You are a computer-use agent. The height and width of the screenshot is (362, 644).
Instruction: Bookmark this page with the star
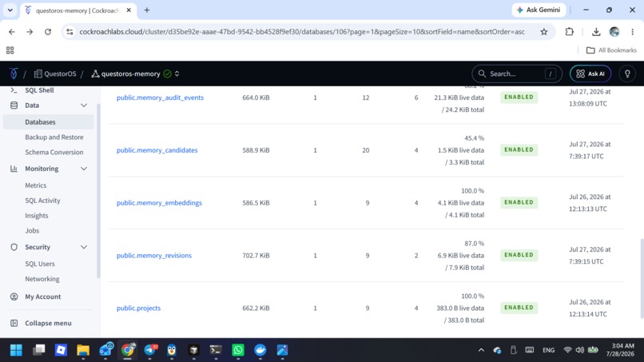click(x=544, y=32)
